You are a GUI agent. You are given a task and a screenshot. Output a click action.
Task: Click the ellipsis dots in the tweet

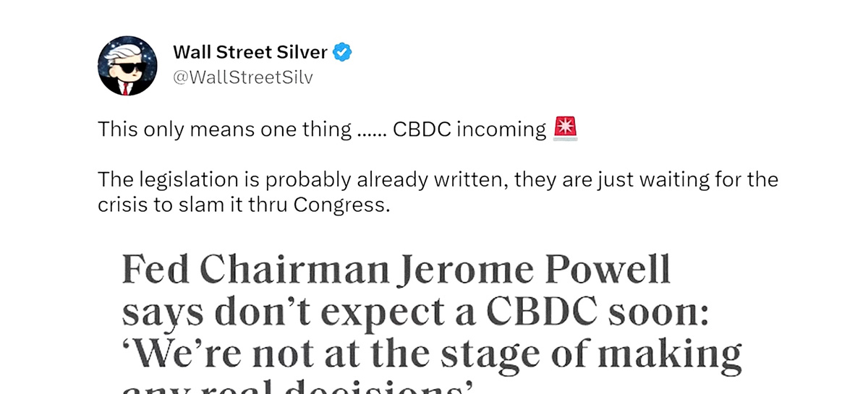pyautogui.click(x=368, y=131)
